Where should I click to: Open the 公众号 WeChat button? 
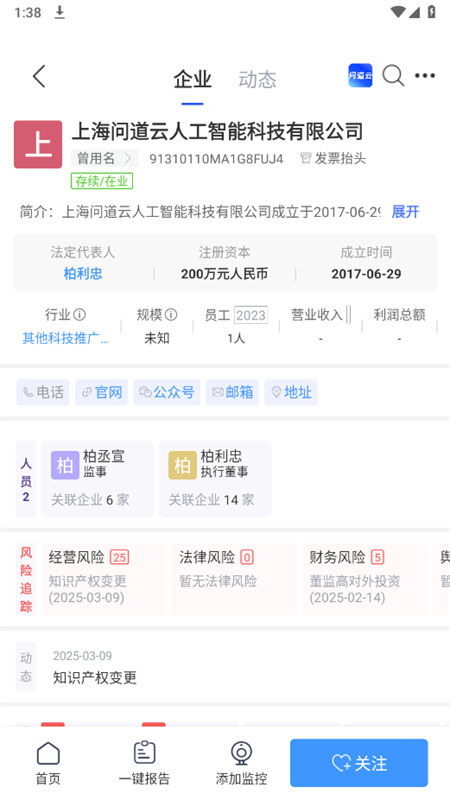tap(167, 392)
